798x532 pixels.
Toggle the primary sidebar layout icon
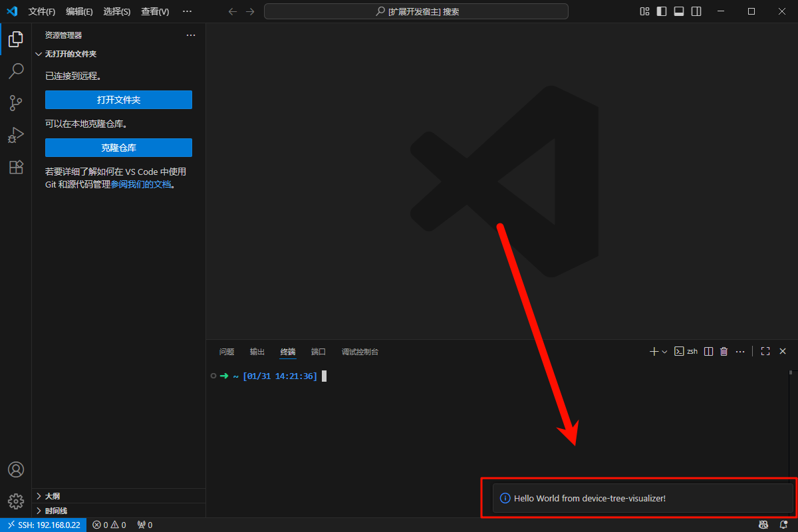(x=662, y=11)
